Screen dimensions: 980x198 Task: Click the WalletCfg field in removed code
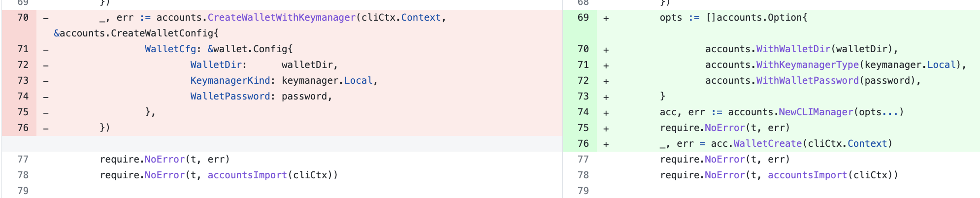(x=170, y=49)
